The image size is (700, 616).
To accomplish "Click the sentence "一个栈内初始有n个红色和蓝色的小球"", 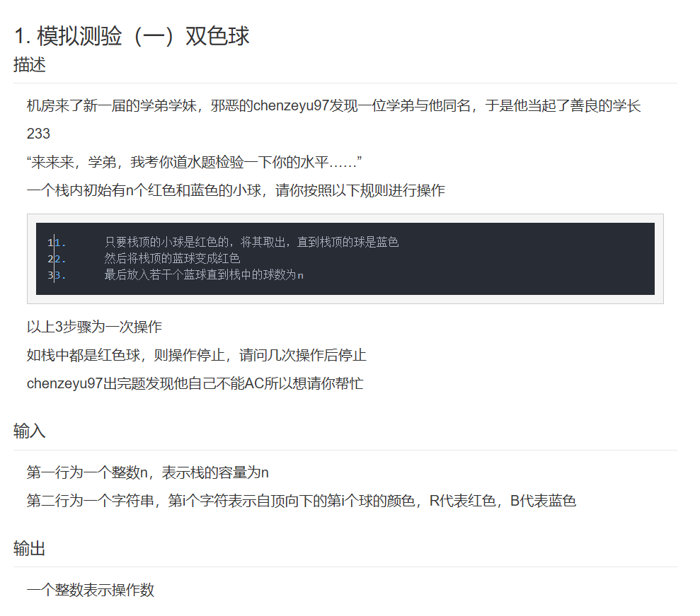I will click(236, 190).
